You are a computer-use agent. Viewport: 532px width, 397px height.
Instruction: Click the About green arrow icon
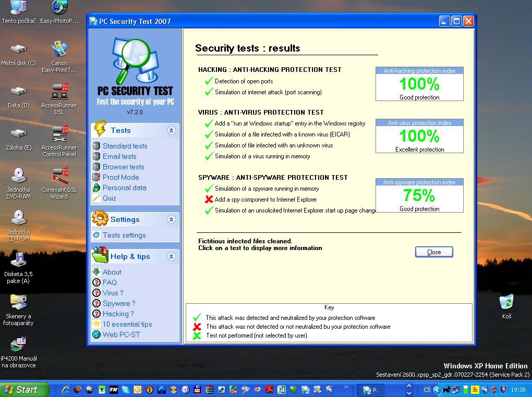pos(96,272)
